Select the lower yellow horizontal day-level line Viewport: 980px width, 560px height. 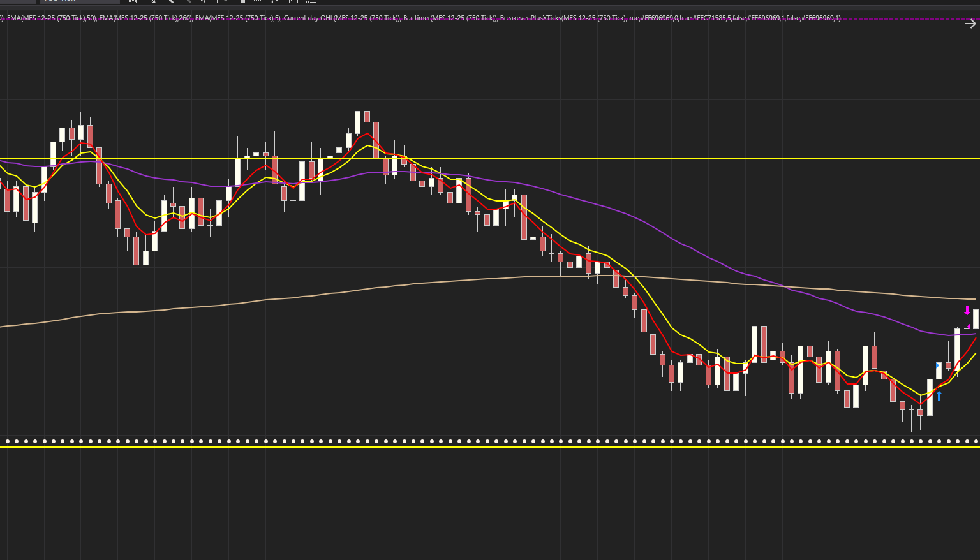[490, 447]
